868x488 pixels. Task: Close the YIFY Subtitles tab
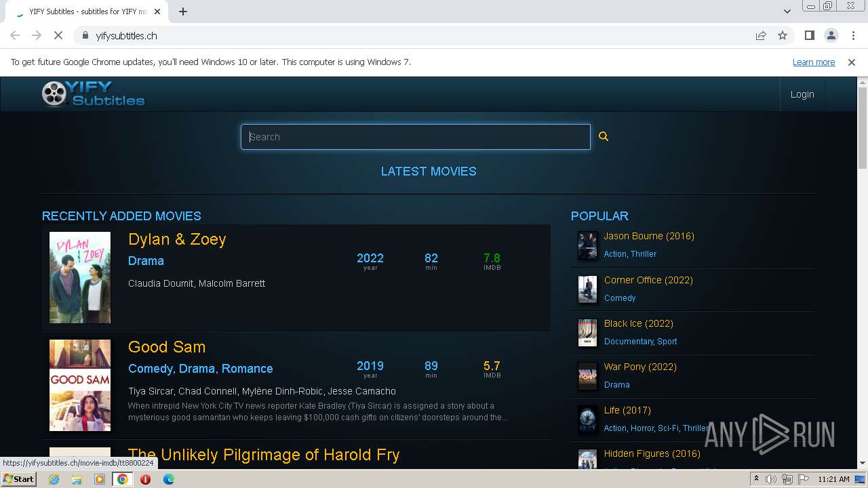click(157, 12)
